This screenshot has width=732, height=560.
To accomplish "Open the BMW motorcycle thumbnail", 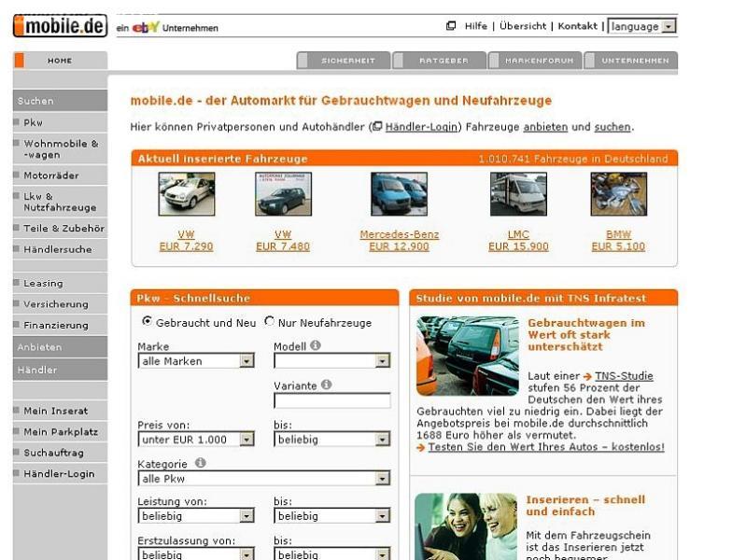I will pos(618,195).
